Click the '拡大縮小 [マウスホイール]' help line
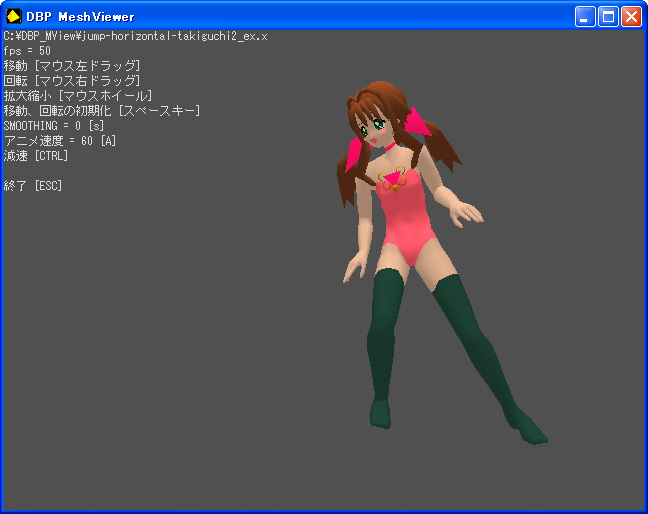This screenshot has width=648, height=514. coord(78,96)
